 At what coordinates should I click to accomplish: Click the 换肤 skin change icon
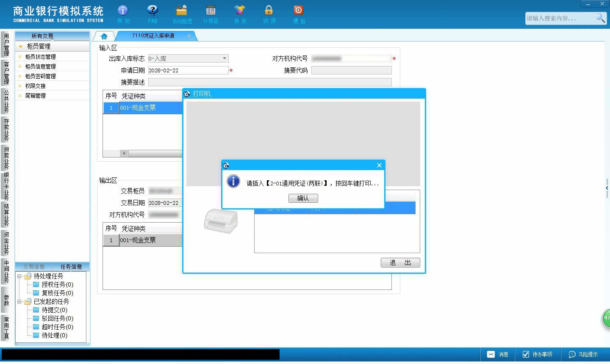(240, 14)
